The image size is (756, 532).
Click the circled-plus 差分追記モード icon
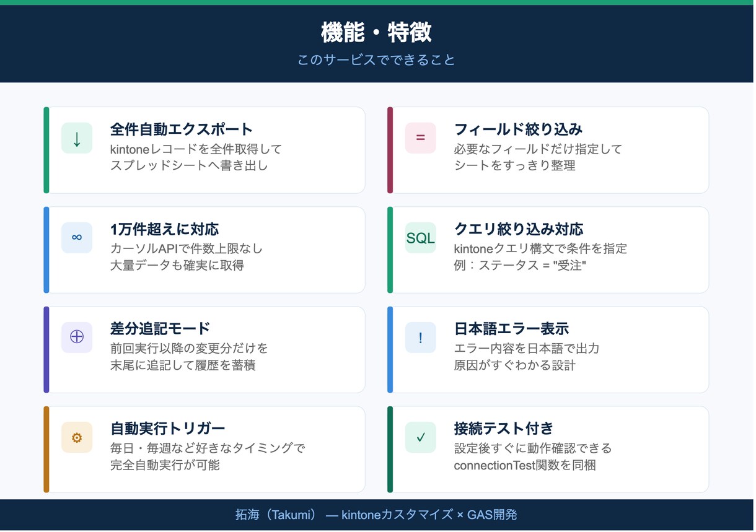[77, 338]
